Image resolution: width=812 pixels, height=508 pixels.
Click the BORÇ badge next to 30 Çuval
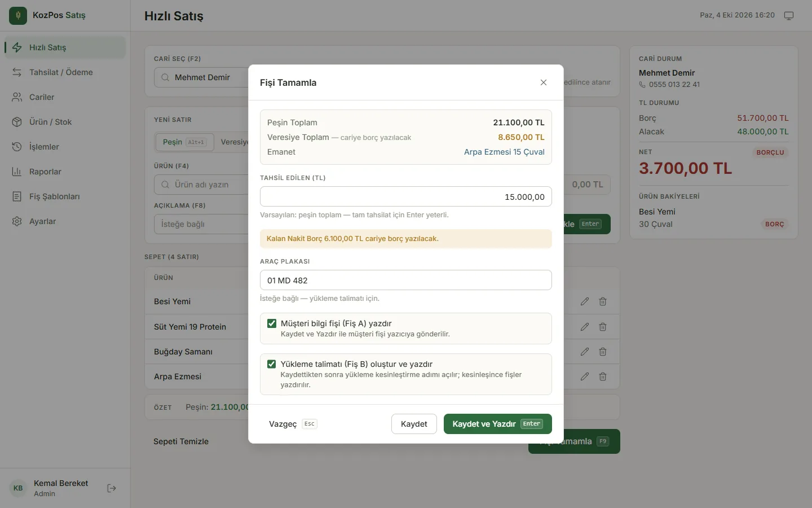point(775,224)
